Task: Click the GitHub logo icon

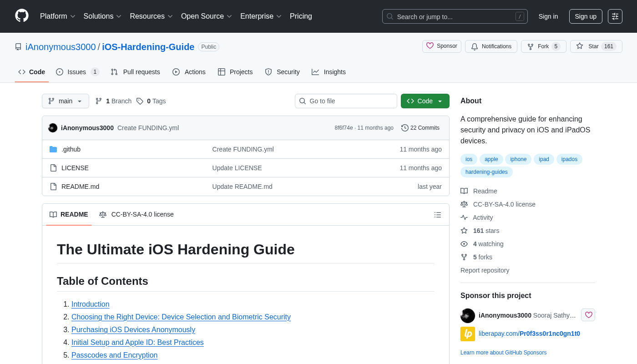Action: [22, 16]
